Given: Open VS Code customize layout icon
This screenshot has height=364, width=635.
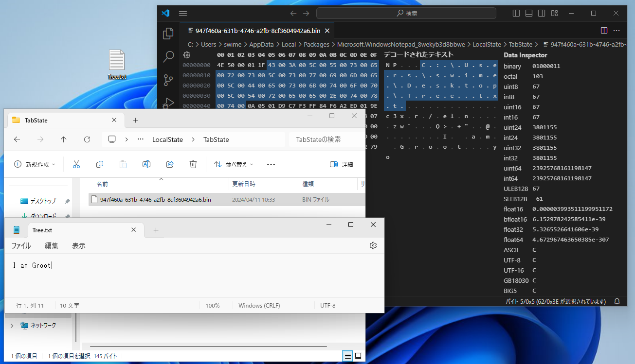Looking at the screenshot, I should [x=554, y=13].
